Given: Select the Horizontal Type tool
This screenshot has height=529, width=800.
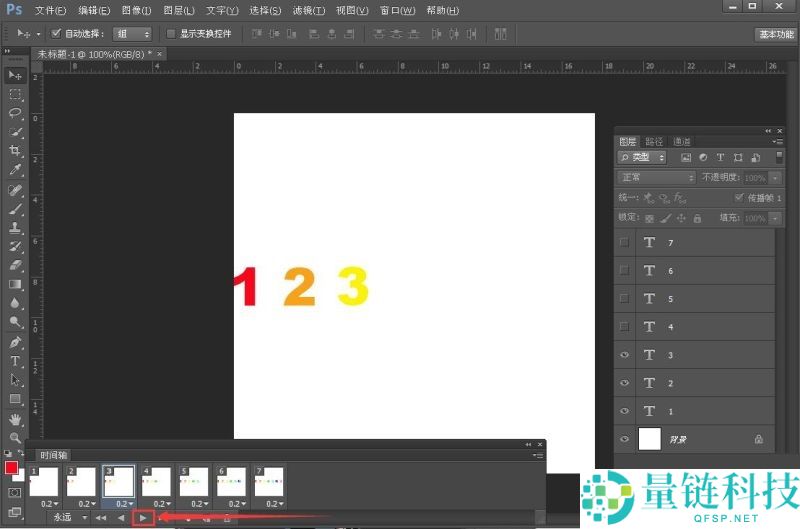Looking at the screenshot, I should click(15, 361).
